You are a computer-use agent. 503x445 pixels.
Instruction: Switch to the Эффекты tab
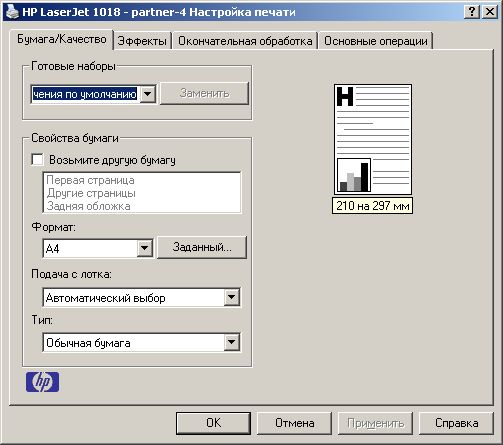(x=142, y=41)
